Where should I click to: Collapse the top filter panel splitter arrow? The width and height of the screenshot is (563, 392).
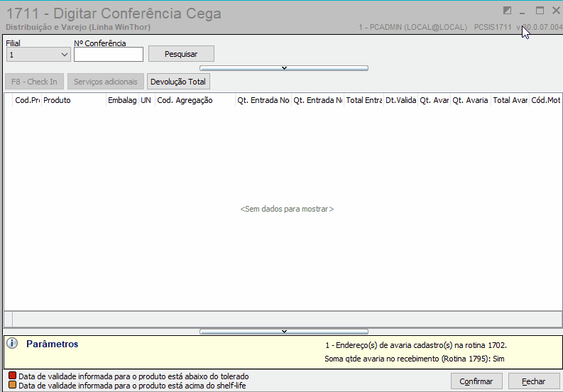point(284,68)
